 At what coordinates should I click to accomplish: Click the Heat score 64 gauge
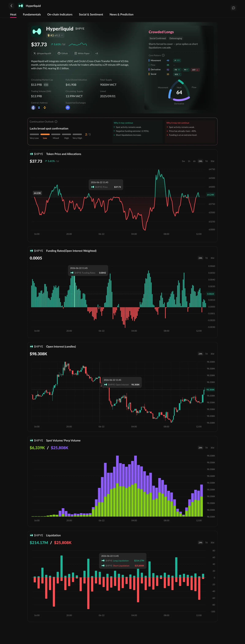pos(179,90)
